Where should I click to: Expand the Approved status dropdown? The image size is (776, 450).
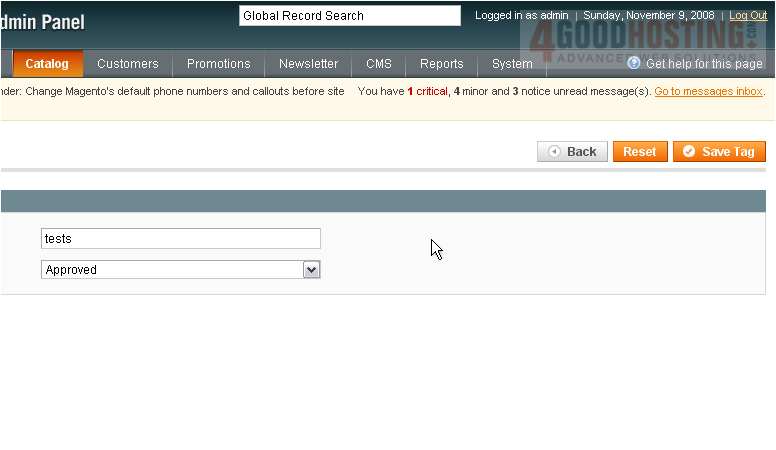pyautogui.click(x=311, y=270)
